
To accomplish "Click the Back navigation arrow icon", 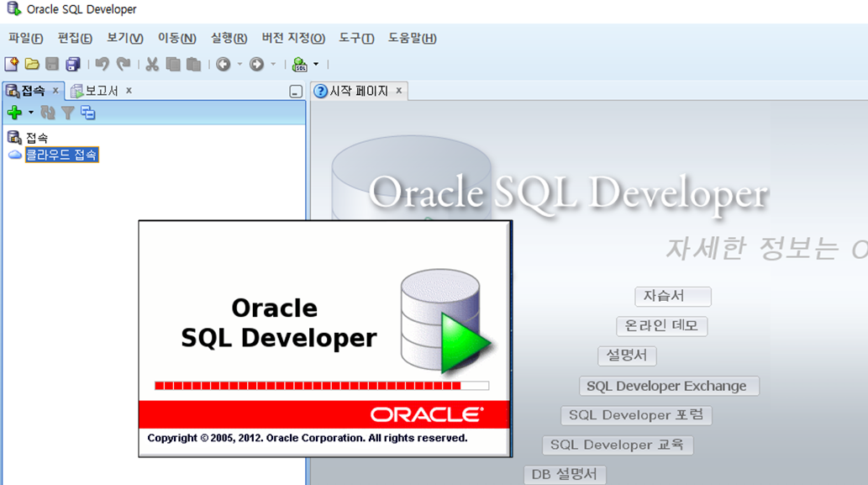I will tap(223, 64).
